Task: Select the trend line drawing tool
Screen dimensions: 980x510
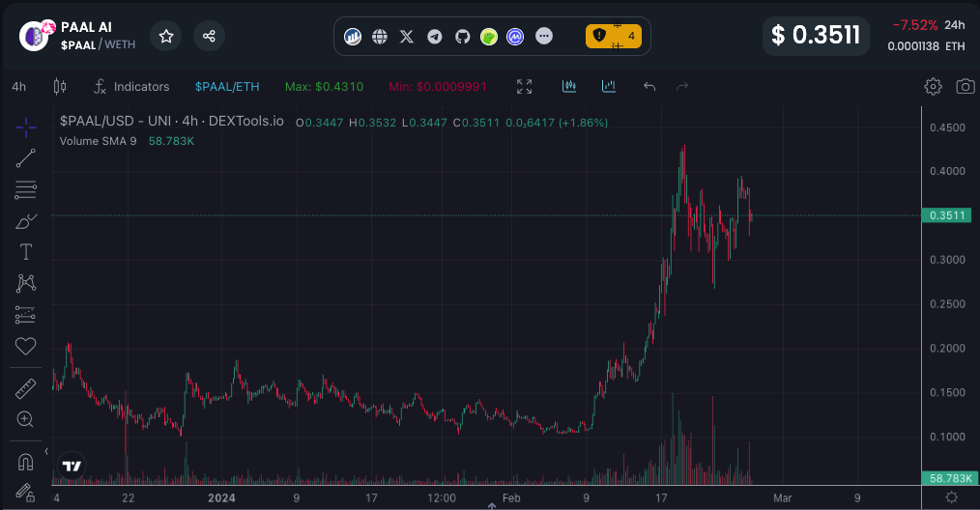Action: point(26,158)
